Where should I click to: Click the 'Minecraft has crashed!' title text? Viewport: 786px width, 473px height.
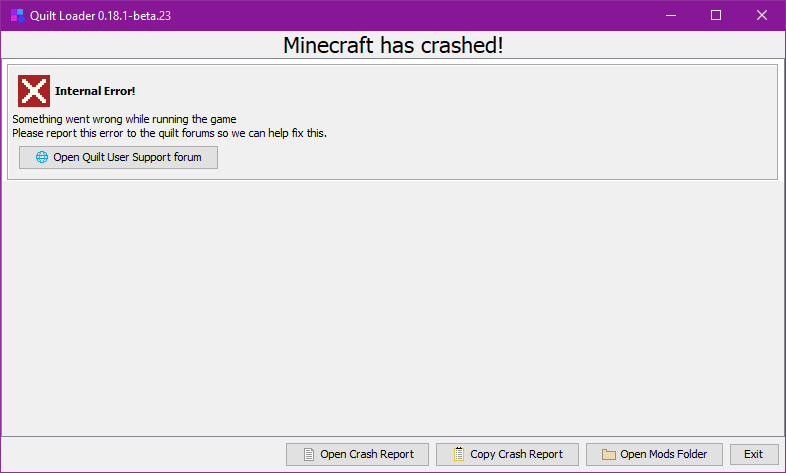tap(393, 45)
